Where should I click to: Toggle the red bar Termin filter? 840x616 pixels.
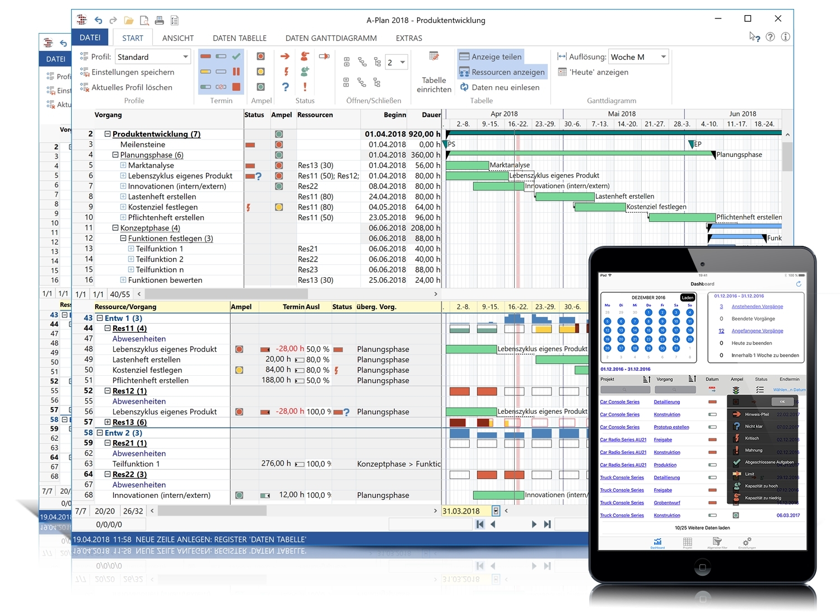206,56
